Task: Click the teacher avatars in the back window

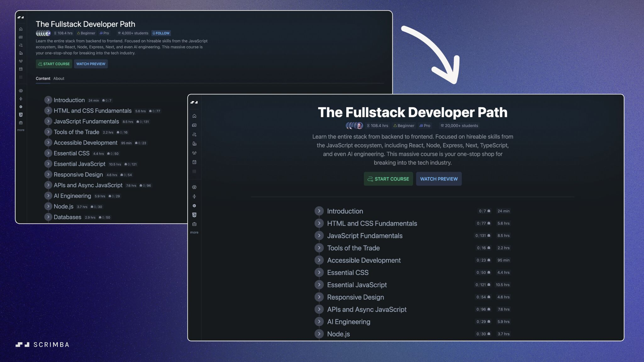Action: [43, 33]
